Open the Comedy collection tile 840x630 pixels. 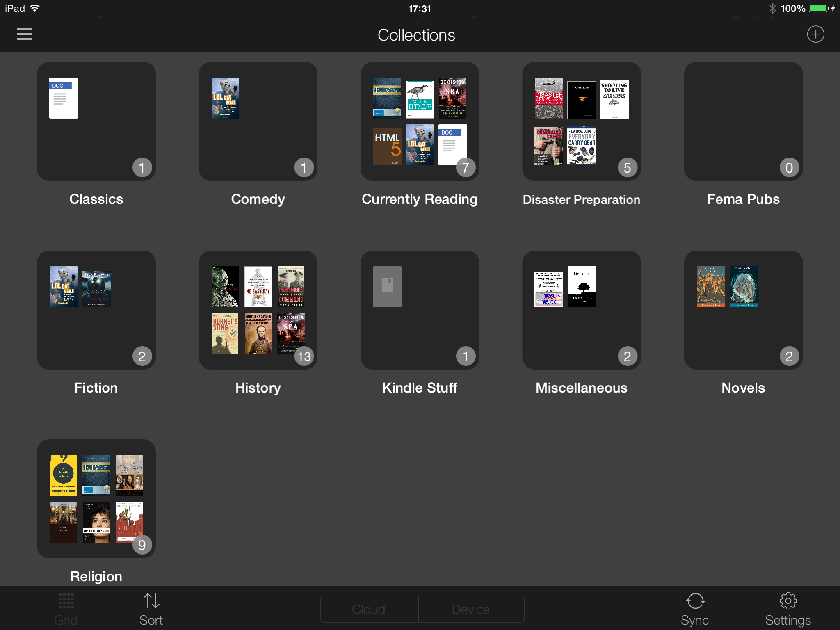258,121
